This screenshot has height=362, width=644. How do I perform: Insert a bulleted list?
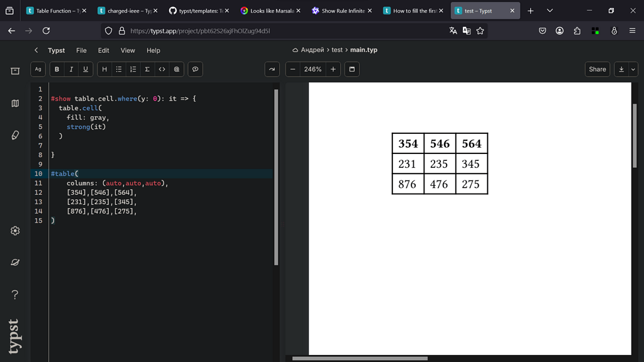[118, 69]
